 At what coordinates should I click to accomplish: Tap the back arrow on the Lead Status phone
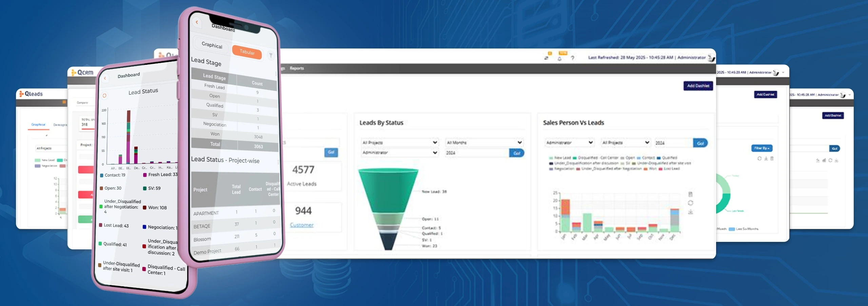(105, 78)
